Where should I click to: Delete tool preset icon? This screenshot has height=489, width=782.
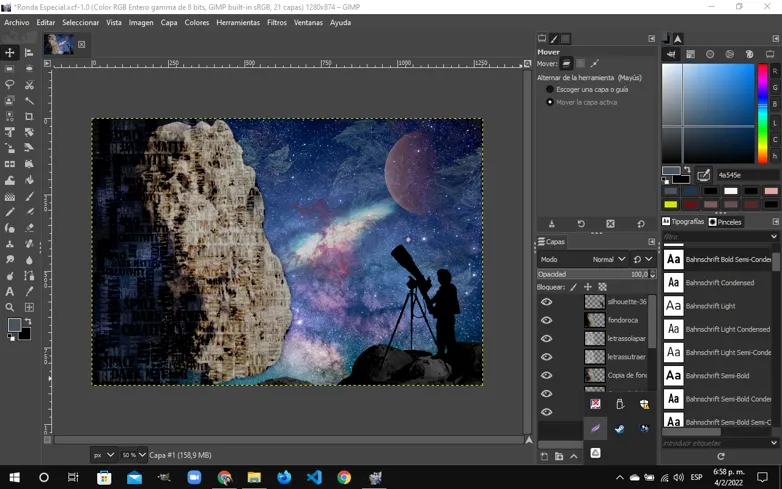tap(610, 224)
